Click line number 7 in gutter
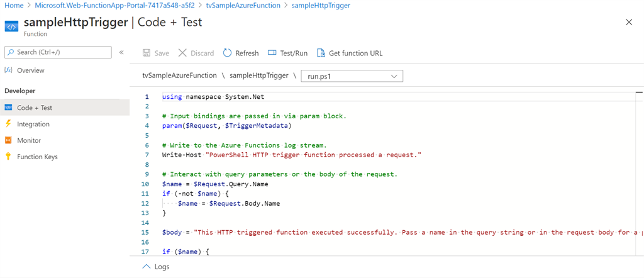 pos(147,155)
